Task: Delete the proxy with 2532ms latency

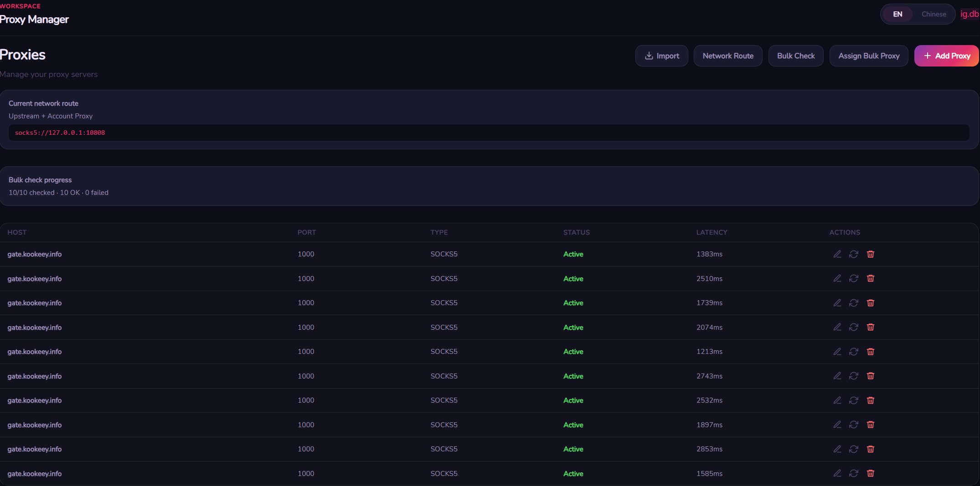Action: point(871,400)
